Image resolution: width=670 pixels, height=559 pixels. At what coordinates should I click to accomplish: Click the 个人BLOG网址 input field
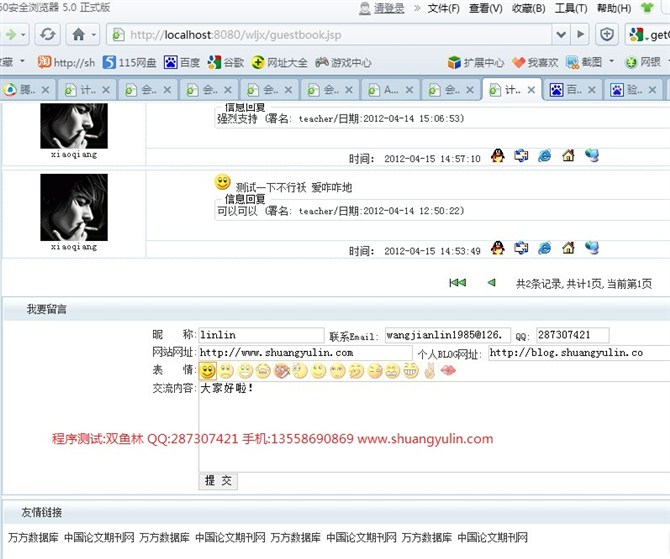579,353
